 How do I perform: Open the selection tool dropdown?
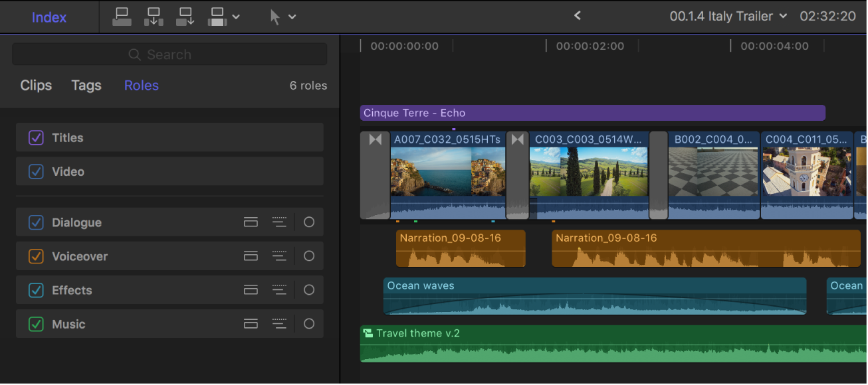point(291,16)
